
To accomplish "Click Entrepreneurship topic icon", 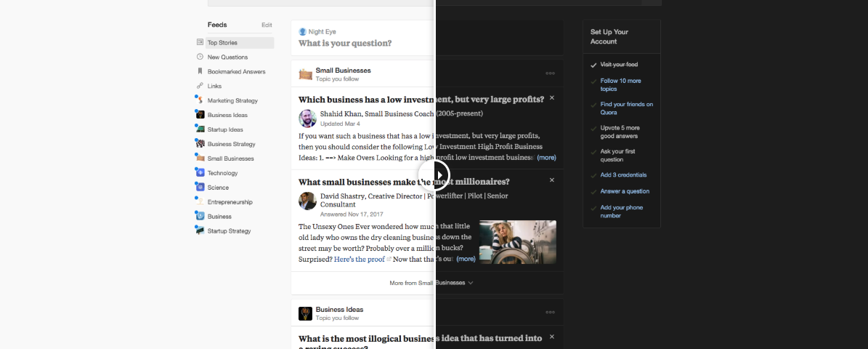I will point(200,201).
